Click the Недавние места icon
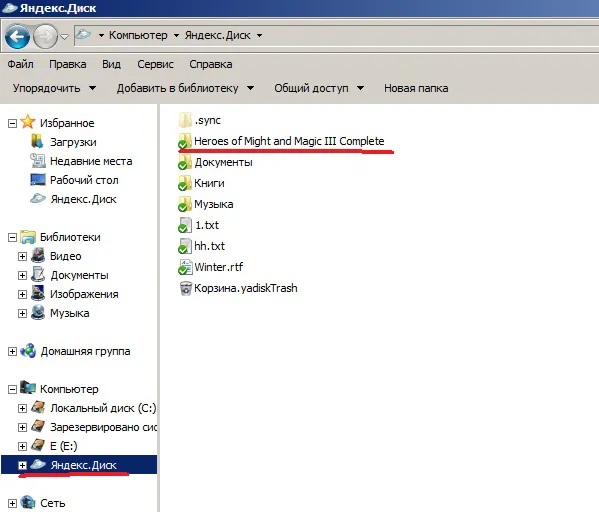 pos(38,160)
